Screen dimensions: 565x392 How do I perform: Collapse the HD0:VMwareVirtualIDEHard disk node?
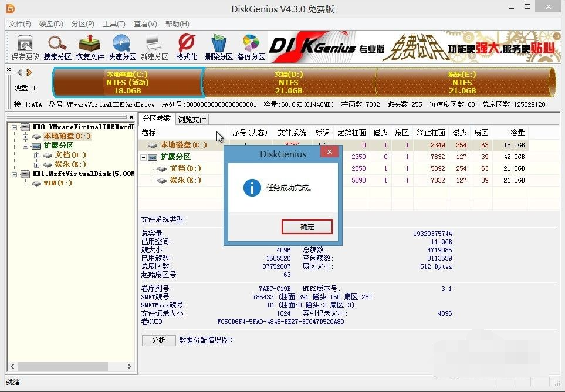[x=13, y=126]
